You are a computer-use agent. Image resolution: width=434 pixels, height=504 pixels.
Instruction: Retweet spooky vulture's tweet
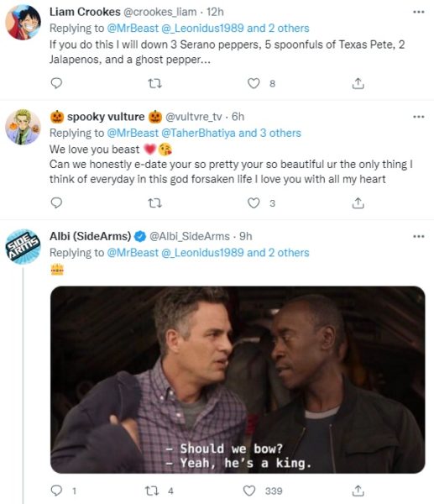154,203
